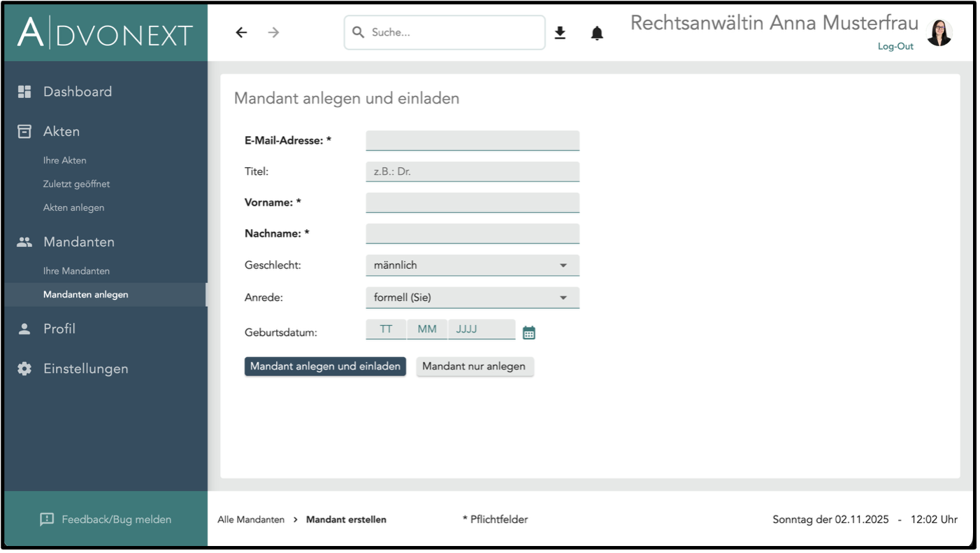Open the calendar date picker icon

click(529, 333)
